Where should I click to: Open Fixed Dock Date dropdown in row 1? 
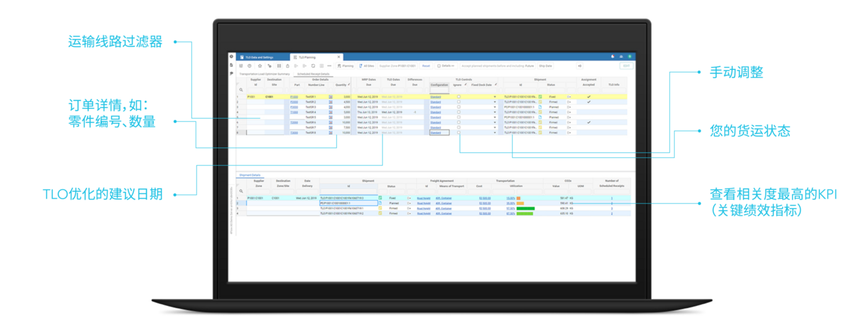click(x=495, y=97)
